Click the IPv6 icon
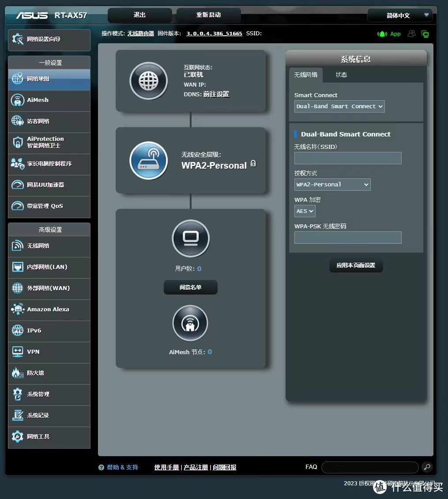 (x=18, y=330)
